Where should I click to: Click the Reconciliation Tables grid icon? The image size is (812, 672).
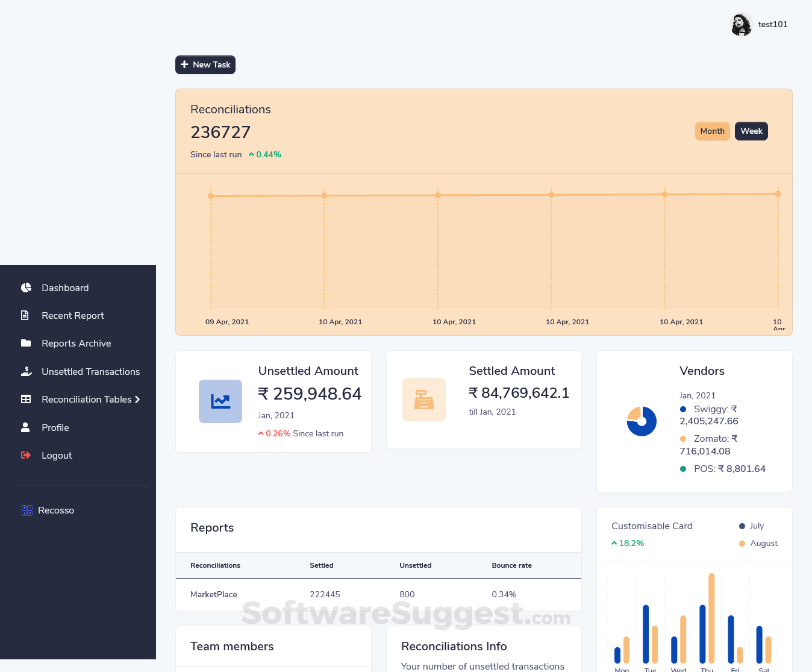[26, 400]
